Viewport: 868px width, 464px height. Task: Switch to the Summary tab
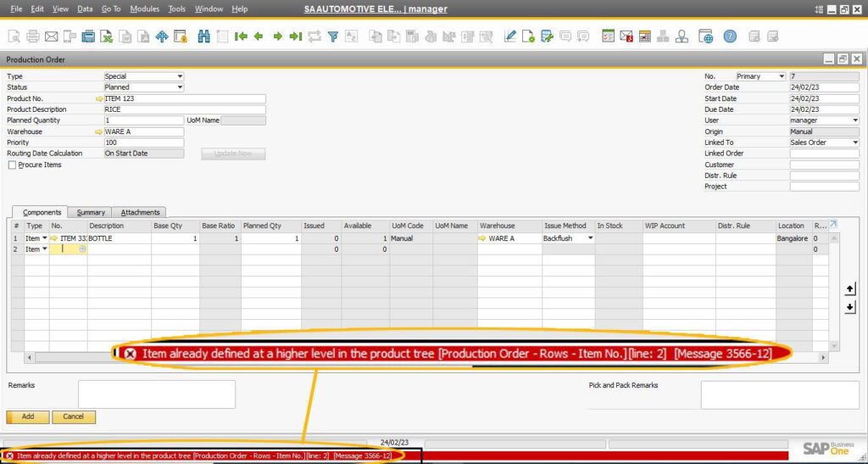coord(90,212)
